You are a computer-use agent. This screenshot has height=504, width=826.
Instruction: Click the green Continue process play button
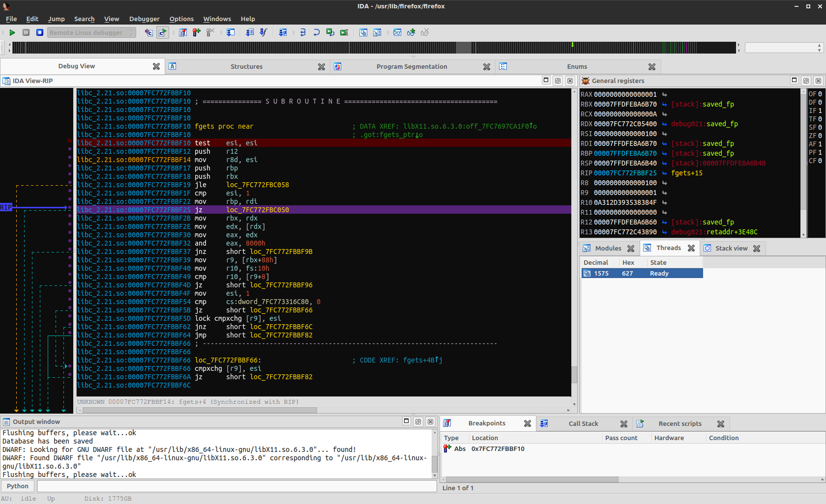coord(12,32)
